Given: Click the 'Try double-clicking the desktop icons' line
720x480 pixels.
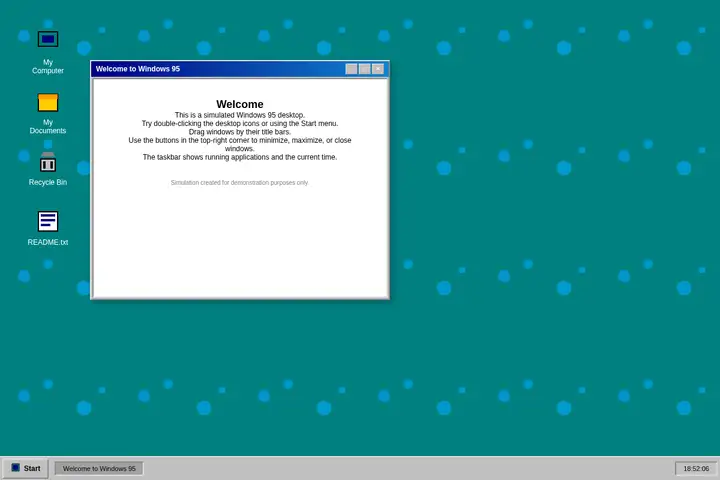Looking at the screenshot, I should [x=240, y=124].
